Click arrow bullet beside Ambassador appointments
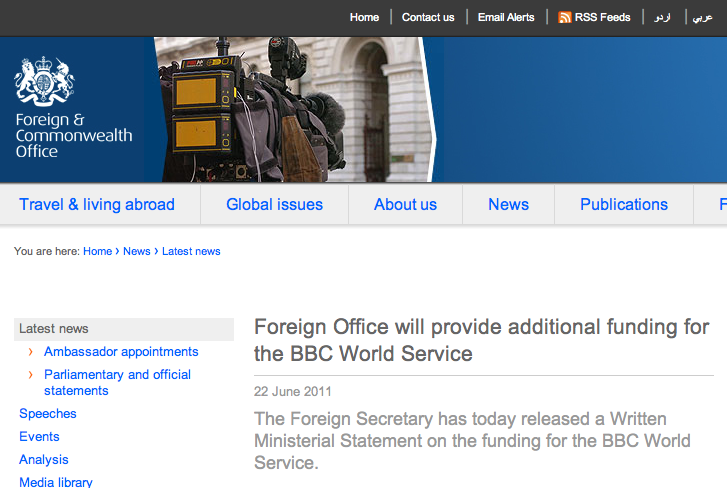The image size is (727, 488). point(31,352)
